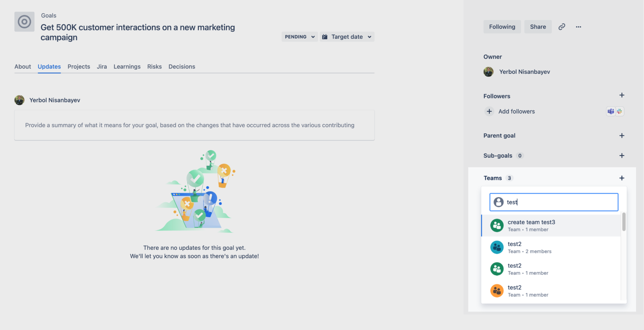Open Slack integration icon
This screenshot has height=330, width=644.
[x=619, y=111]
